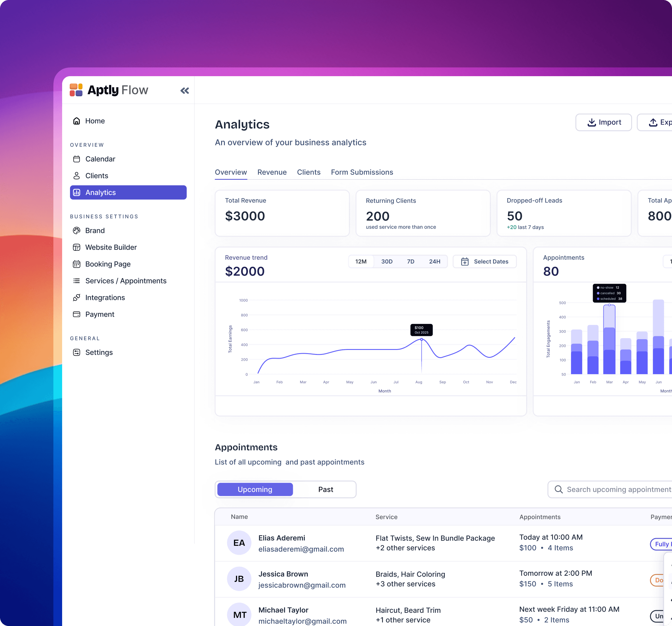
Task: Click the Appointments column header
Action: point(540,517)
